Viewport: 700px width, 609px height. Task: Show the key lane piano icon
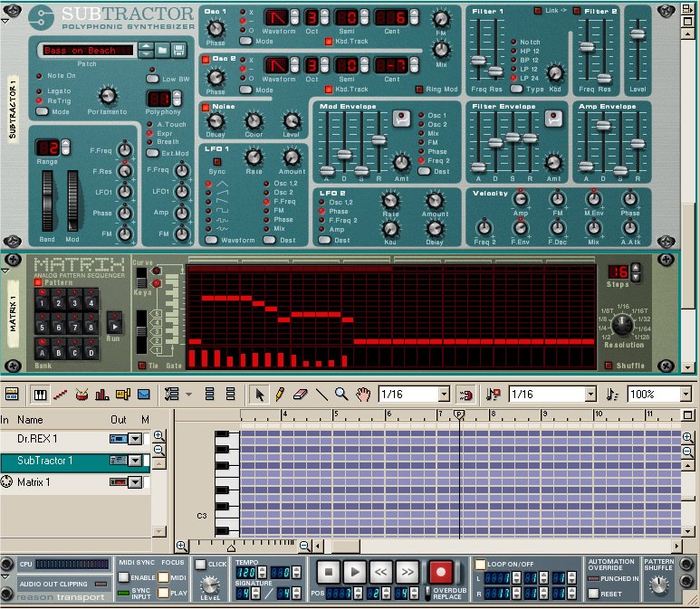click(x=40, y=394)
